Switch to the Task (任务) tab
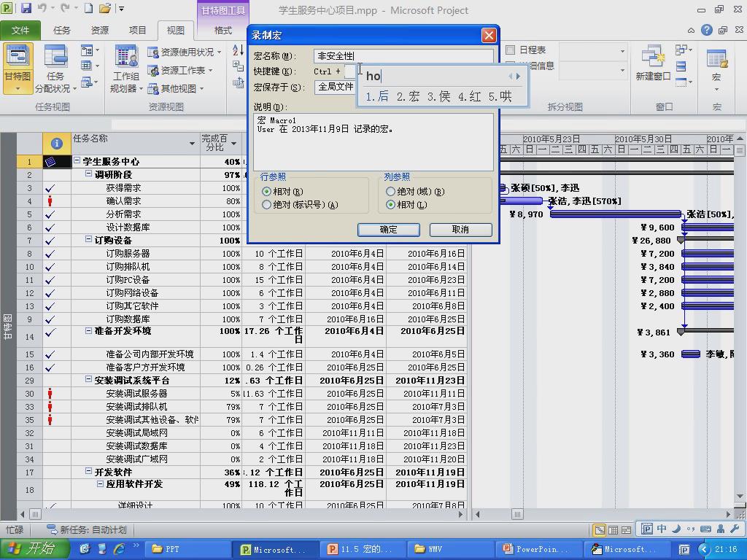This screenshot has width=747, height=560. click(x=61, y=31)
